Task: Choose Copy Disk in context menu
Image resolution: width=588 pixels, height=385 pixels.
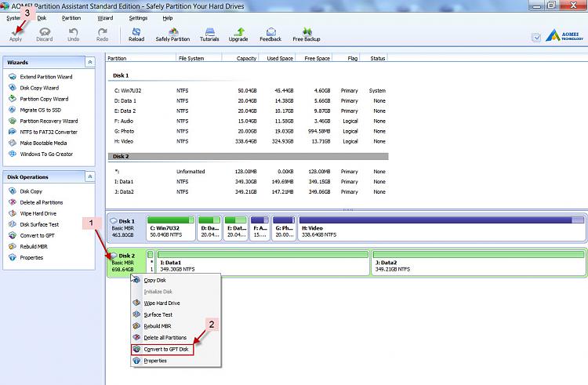Action: (176, 280)
